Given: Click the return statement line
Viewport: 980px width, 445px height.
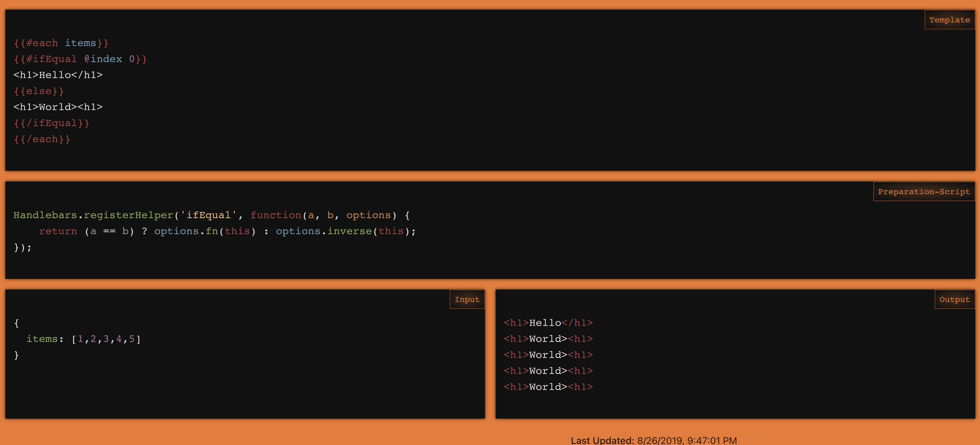Looking at the screenshot, I should pos(227,231).
